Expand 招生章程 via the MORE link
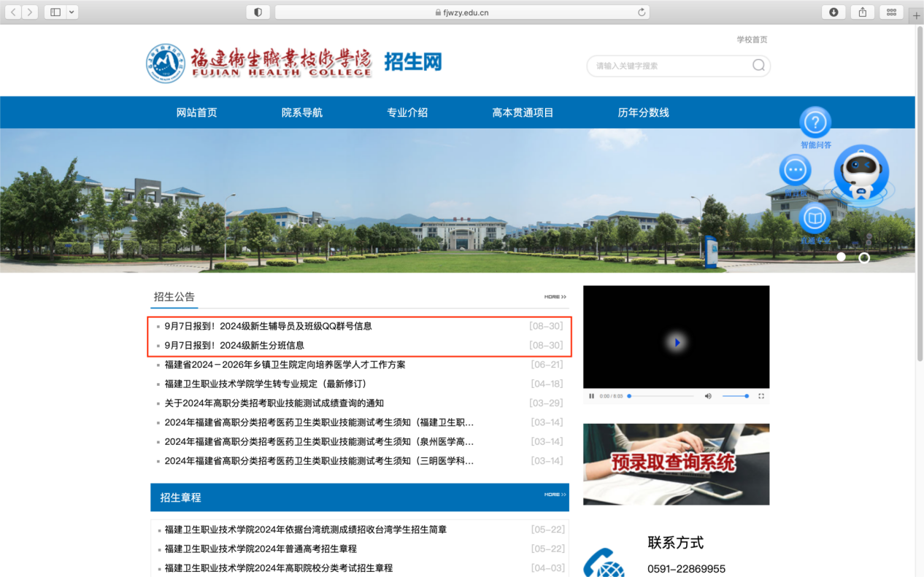Image resolution: width=924 pixels, height=577 pixels. pos(555,495)
